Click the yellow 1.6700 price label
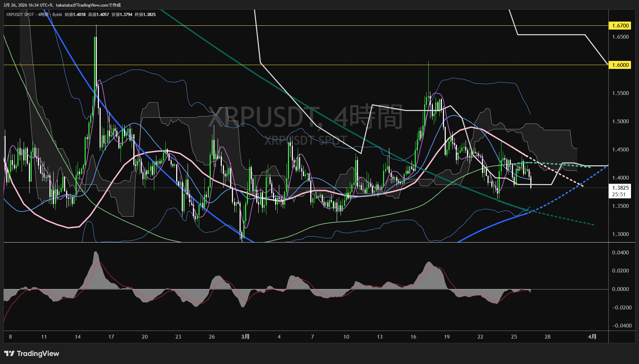This screenshot has width=639, height=364. coord(620,26)
